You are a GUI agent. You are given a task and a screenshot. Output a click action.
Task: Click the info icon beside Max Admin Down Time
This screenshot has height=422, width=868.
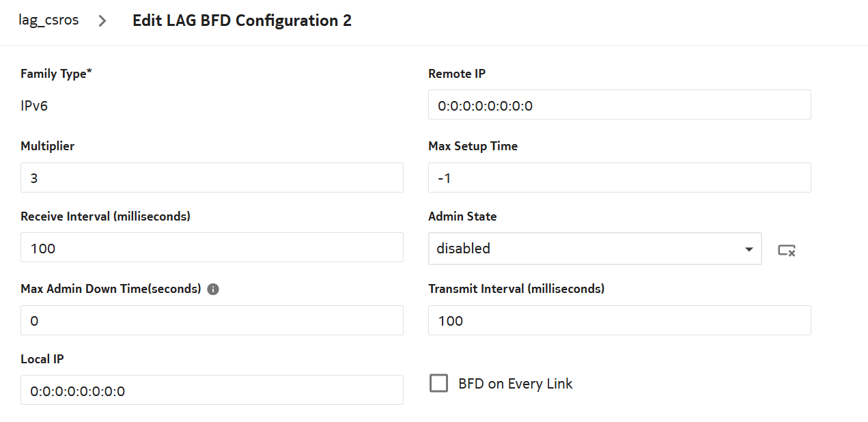(213, 289)
